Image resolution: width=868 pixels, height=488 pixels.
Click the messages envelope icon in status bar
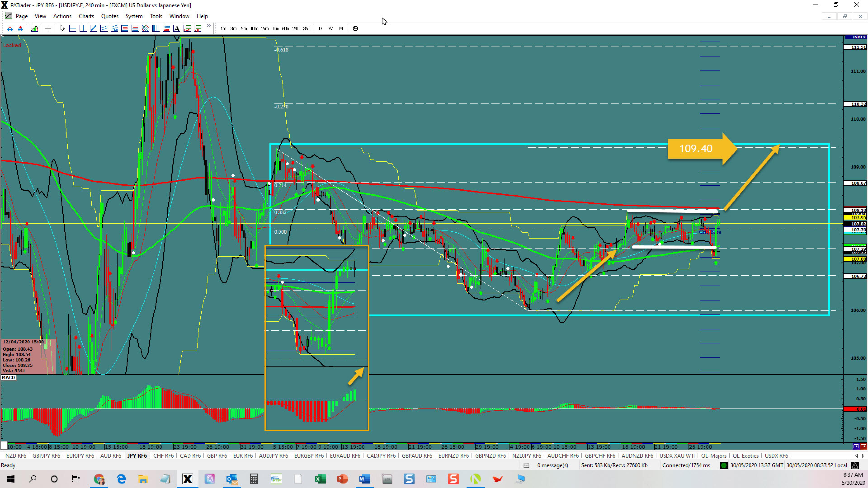[526, 465]
